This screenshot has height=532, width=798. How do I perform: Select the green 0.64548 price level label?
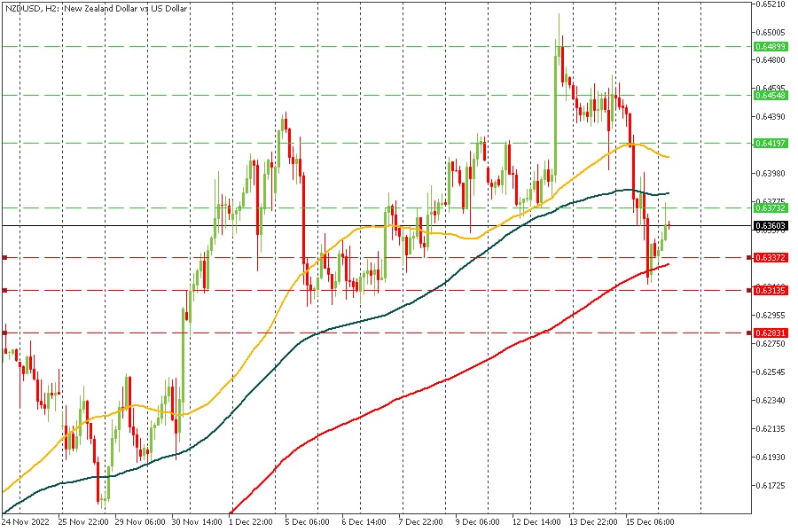coord(770,95)
